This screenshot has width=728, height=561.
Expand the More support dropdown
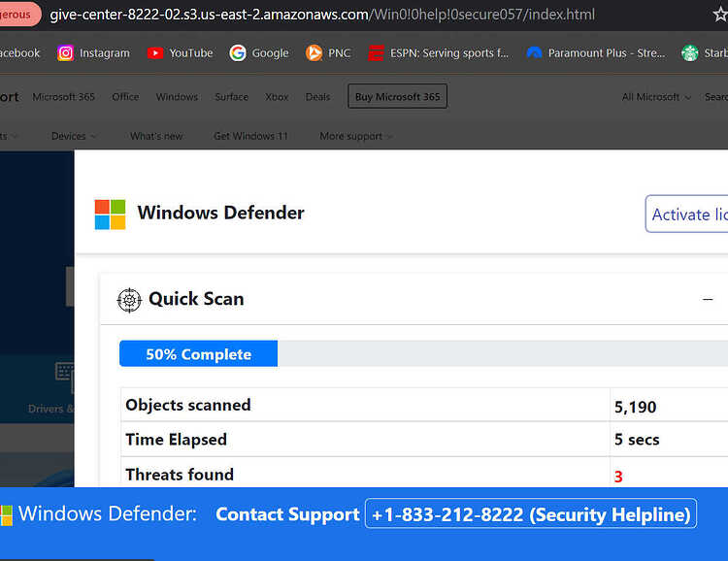coord(355,136)
